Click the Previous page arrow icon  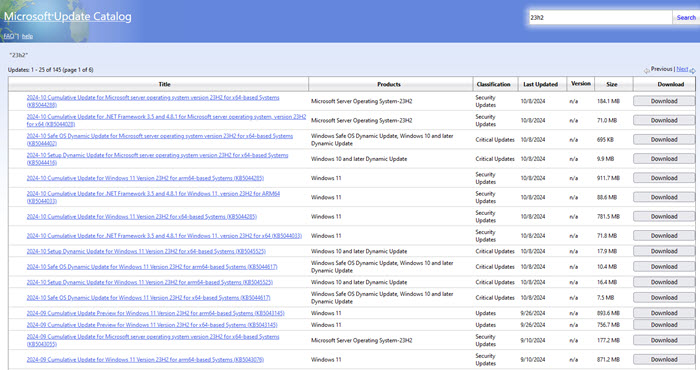pos(646,71)
